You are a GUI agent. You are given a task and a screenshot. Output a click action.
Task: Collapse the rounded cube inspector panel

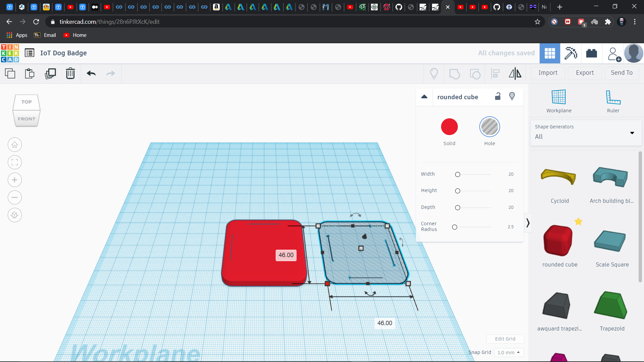point(424,97)
